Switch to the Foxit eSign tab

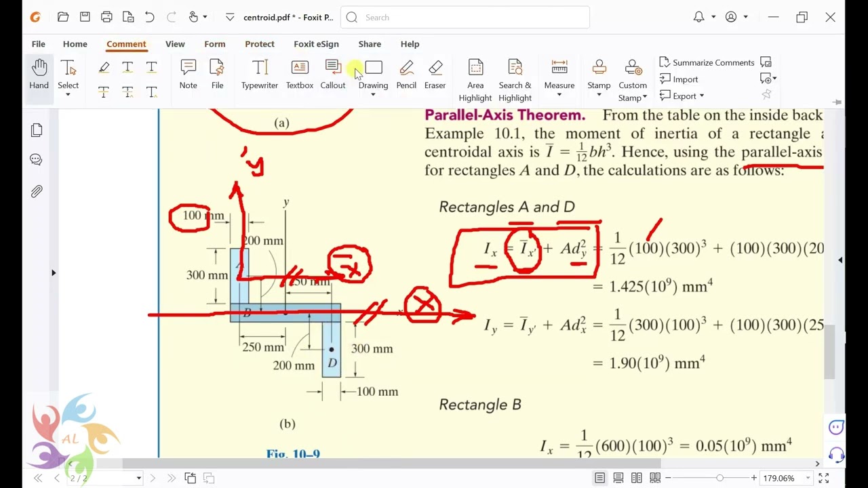tap(316, 44)
